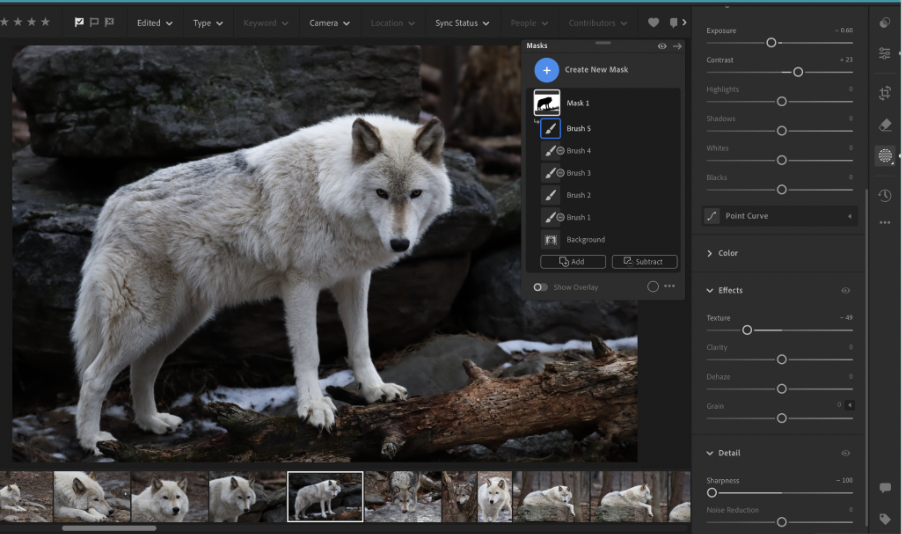
Task: Toggle the Show Overlay switch
Action: point(540,287)
